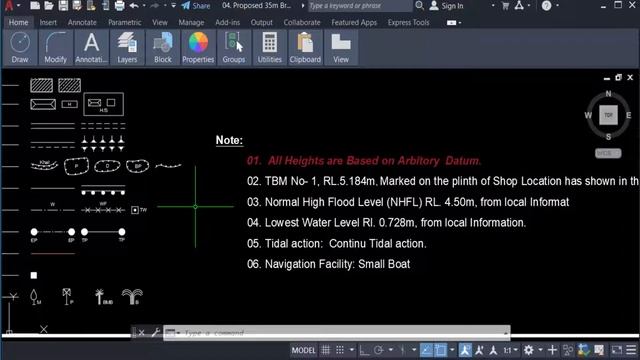Image resolution: width=640 pixels, height=360 pixels.
Task: Switch to the Manage ribbon tab
Action: (191, 22)
